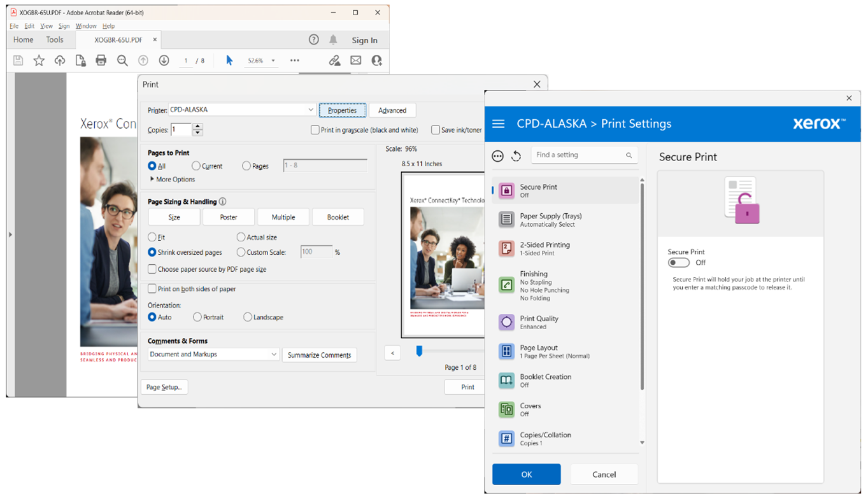This screenshot has width=868, height=501.
Task: Click the share link icon in Acrobat
Action: (334, 60)
